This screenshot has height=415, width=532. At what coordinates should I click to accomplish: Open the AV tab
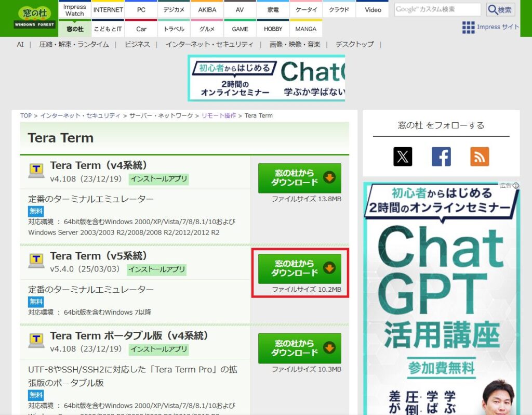(x=240, y=9)
